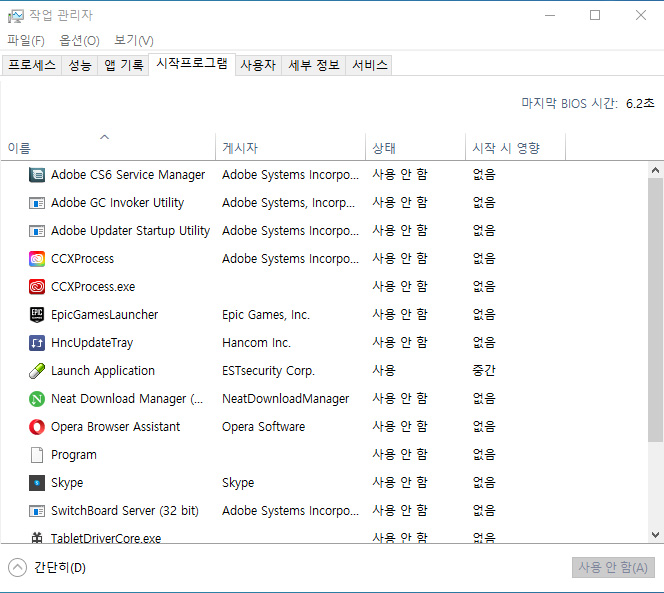This screenshot has width=664, height=593.
Task: Switch to the 앱 기록 tab
Action: pos(123,65)
